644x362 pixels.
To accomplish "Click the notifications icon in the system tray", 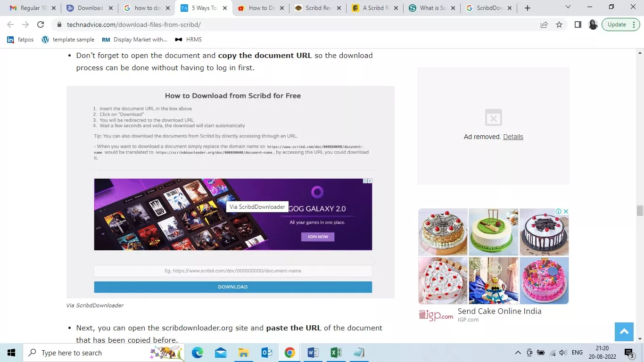I will point(628,353).
